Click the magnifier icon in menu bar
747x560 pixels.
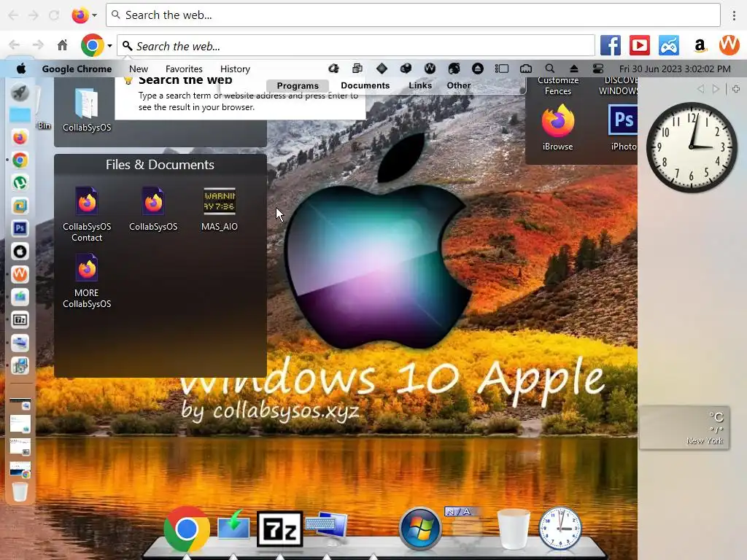click(549, 69)
